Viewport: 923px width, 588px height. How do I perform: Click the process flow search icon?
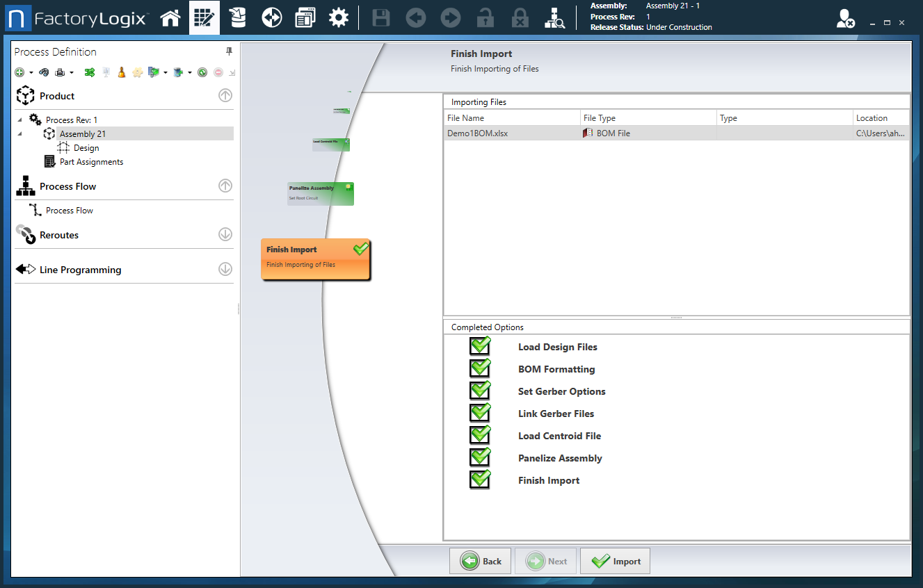554,18
